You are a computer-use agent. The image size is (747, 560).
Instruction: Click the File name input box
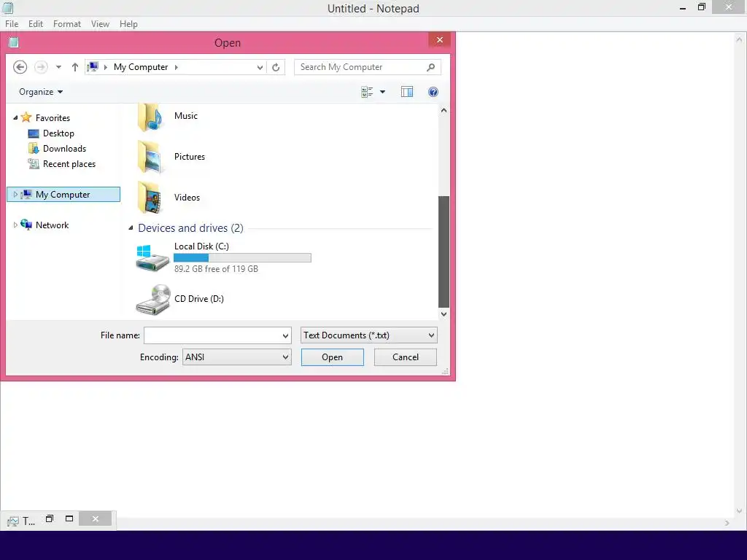(x=212, y=335)
